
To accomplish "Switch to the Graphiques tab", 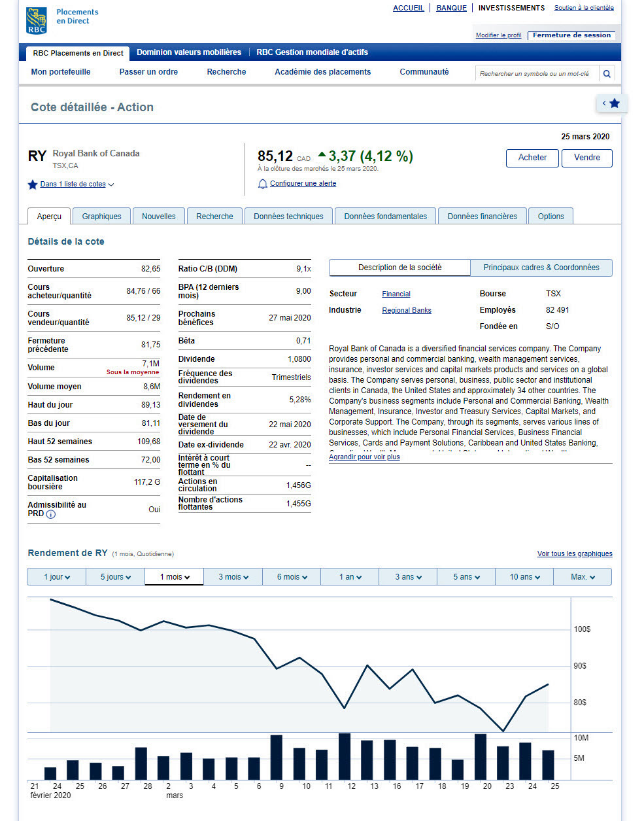I will click(101, 217).
